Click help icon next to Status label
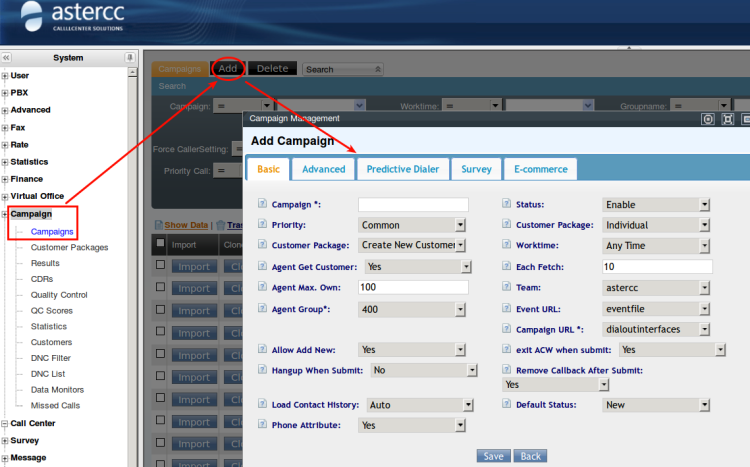Screen dimensions: 750x467 click(x=507, y=205)
